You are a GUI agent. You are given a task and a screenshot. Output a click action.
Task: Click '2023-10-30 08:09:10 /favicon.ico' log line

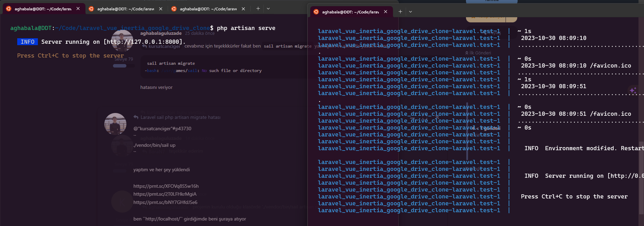tap(576, 65)
